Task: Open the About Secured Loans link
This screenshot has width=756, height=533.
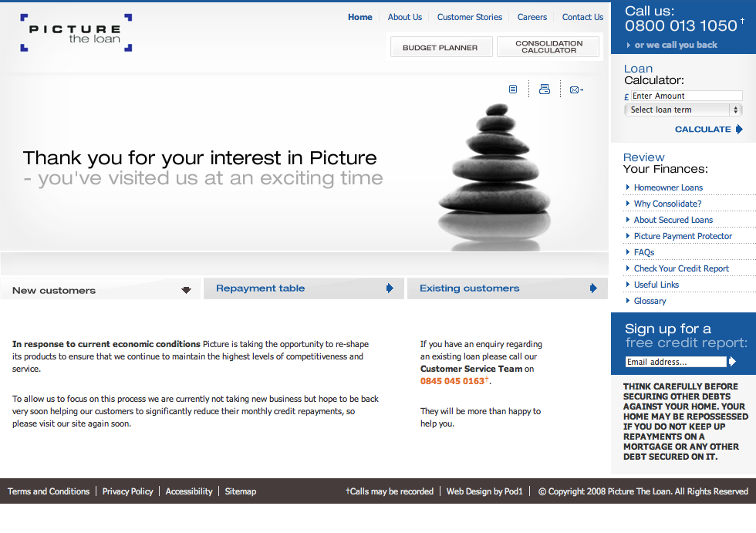Action: point(673,220)
